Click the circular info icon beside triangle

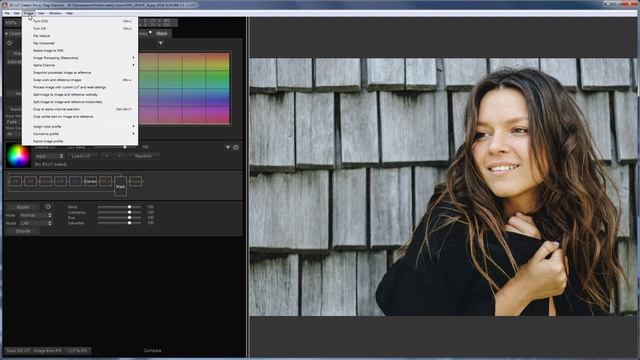coord(236,147)
